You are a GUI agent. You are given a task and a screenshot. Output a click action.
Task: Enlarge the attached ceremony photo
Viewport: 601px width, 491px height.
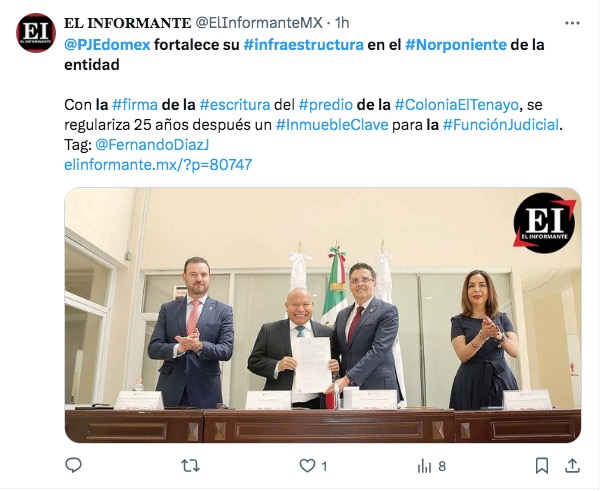pyautogui.click(x=323, y=315)
